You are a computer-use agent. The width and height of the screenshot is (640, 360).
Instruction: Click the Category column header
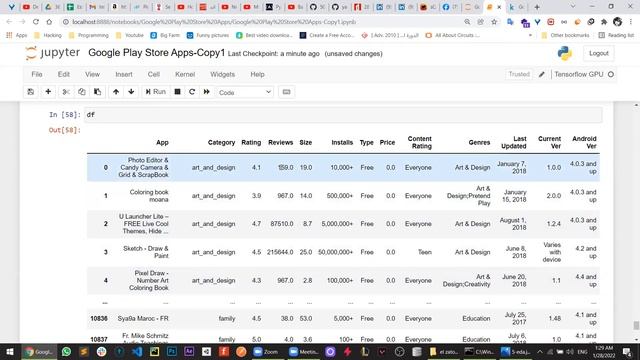[221, 142]
